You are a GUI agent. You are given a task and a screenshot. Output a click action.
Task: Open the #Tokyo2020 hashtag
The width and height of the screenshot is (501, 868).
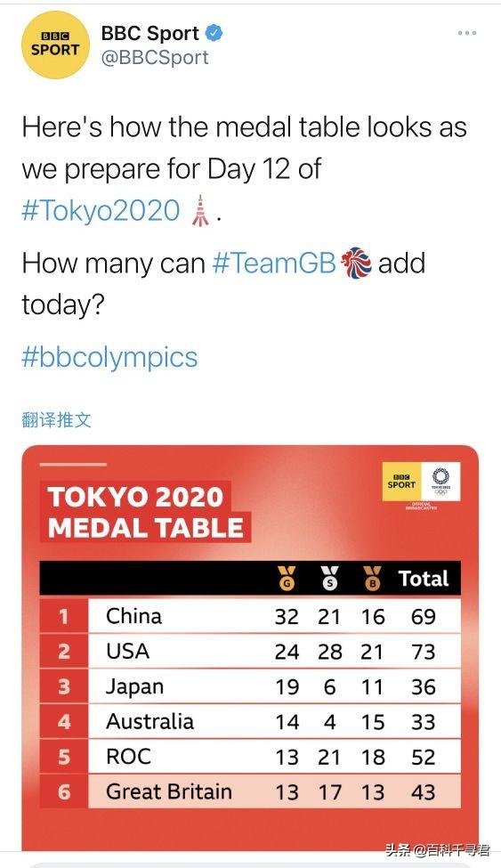101,211
